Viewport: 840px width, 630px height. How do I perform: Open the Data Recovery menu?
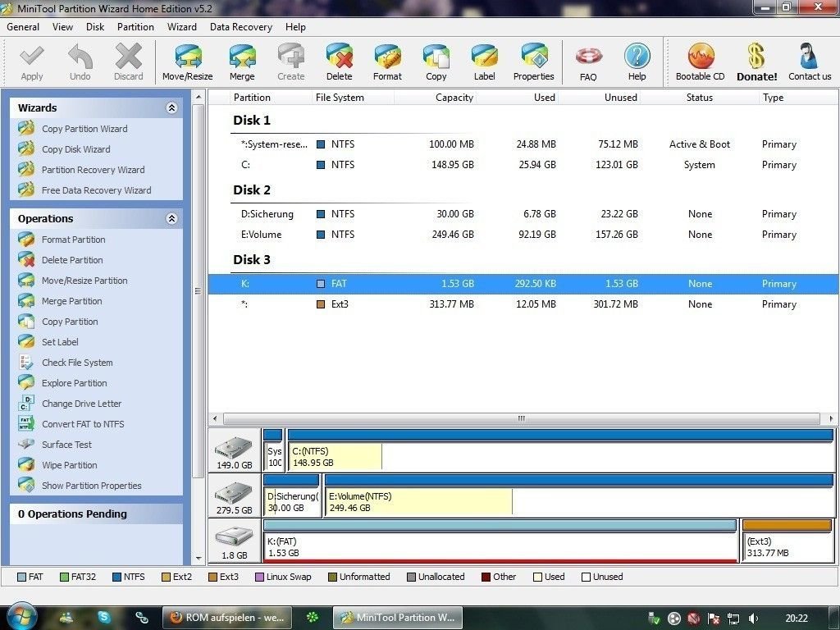241,27
